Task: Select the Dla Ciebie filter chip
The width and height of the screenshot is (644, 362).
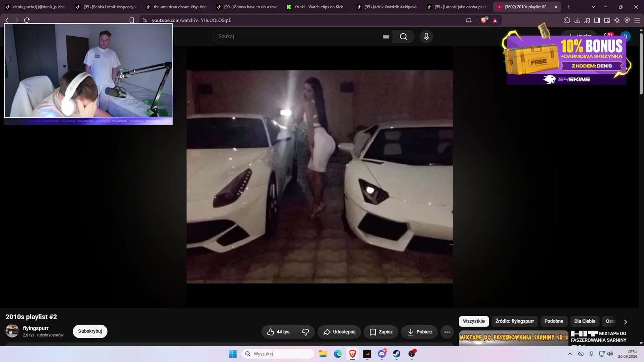Action: click(585, 321)
